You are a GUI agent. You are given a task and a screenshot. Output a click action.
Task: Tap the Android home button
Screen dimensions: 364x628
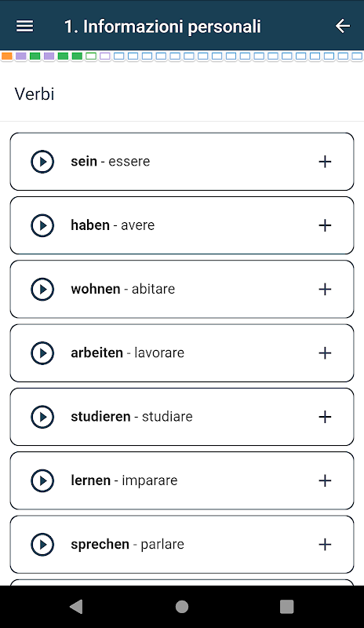tap(182, 607)
